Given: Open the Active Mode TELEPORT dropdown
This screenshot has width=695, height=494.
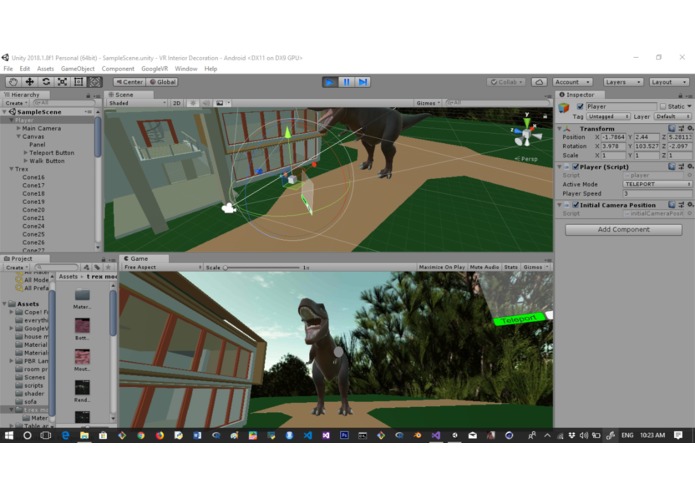Looking at the screenshot, I should point(657,184).
